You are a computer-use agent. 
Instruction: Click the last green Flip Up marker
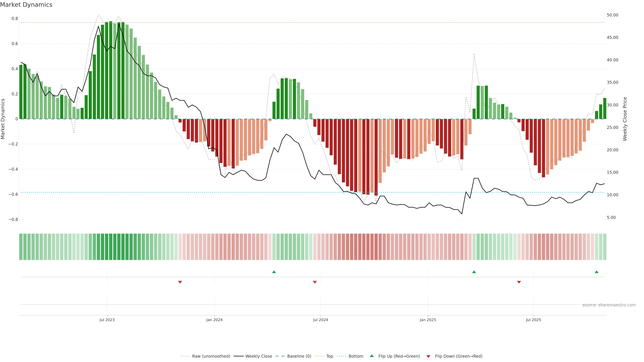[x=597, y=272]
